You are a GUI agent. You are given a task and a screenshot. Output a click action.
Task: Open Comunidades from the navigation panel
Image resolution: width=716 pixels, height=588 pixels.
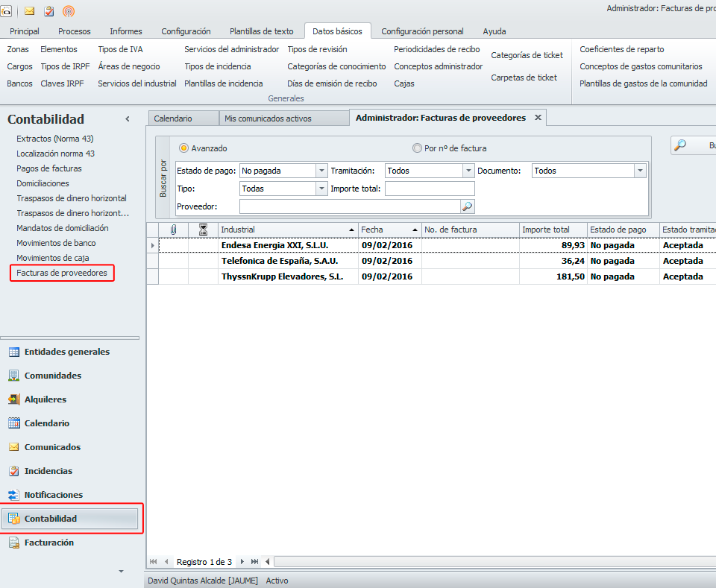click(52, 376)
